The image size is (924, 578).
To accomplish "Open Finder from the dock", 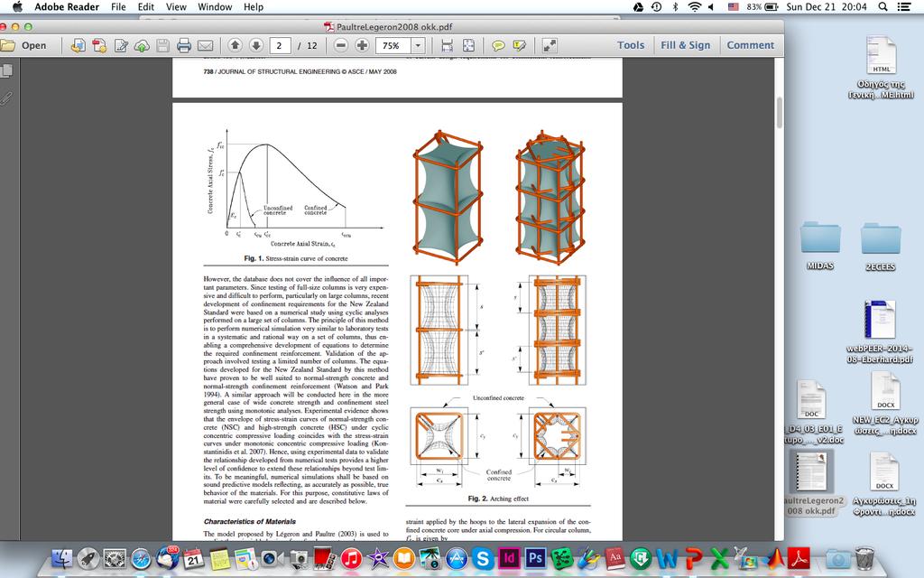I will coord(62,558).
